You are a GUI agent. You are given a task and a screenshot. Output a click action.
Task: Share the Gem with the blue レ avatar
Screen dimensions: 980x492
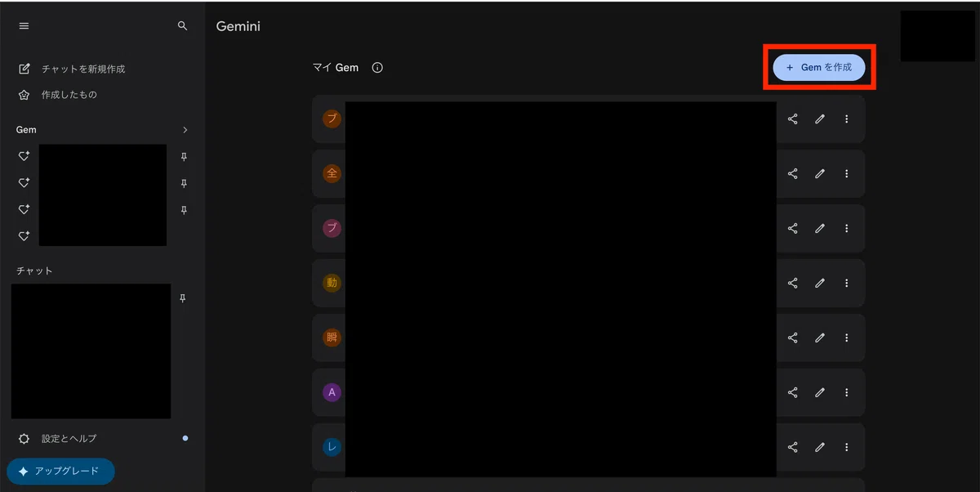point(793,447)
